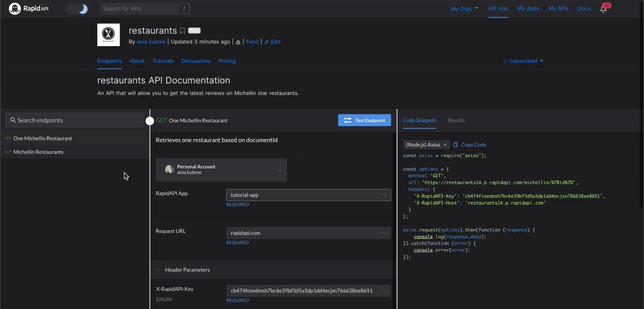Switch to the Endpoints tab

[x=110, y=61]
